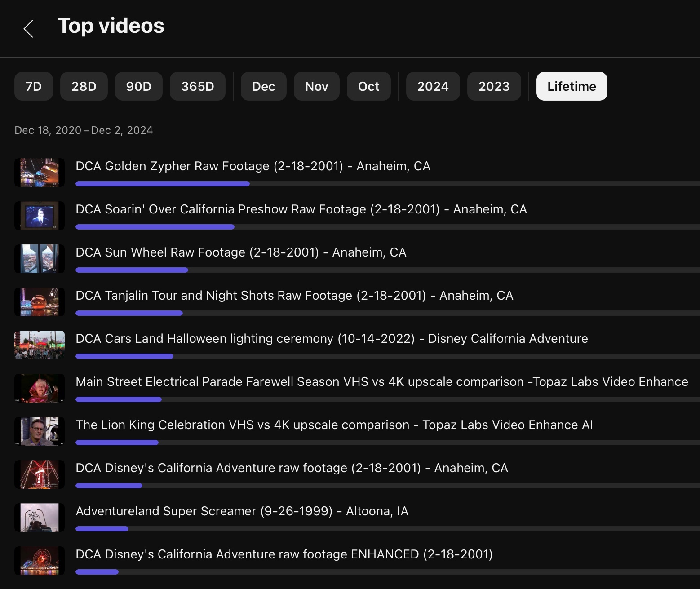Filter top videos by Dec

point(264,86)
